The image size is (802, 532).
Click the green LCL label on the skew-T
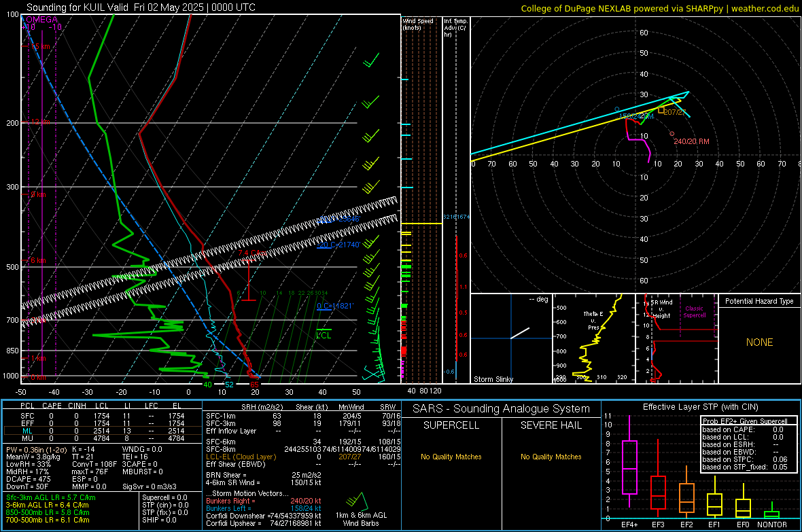pyautogui.click(x=324, y=336)
